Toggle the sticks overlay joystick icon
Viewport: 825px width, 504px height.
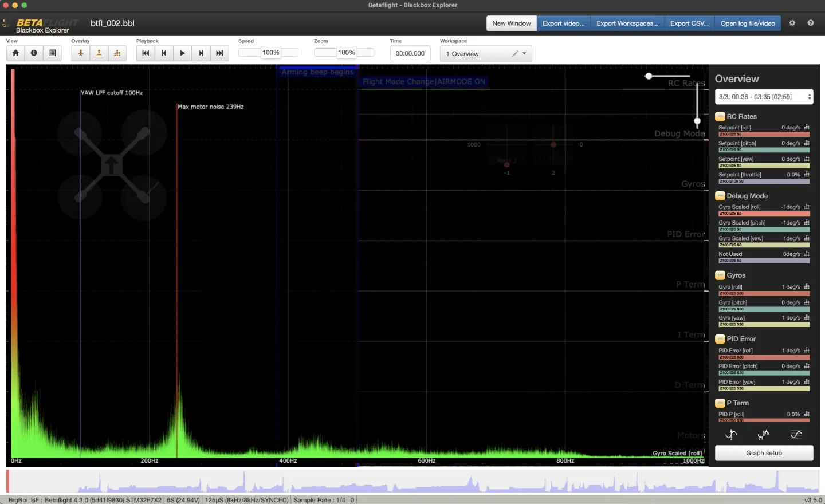99,53
